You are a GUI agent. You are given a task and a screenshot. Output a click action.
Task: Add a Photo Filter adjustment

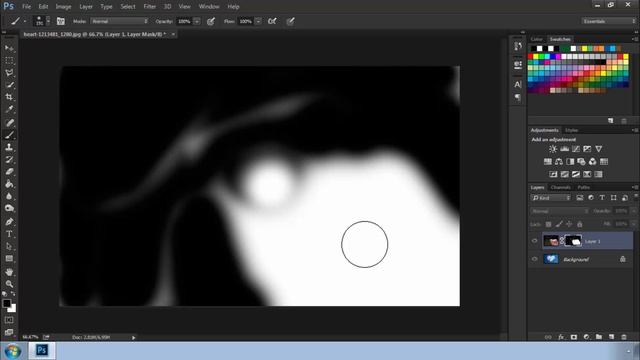tap(581, 162)
